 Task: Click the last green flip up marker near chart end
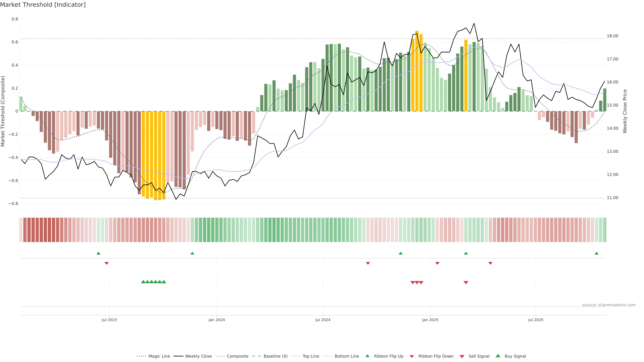[x=597, y=253]
